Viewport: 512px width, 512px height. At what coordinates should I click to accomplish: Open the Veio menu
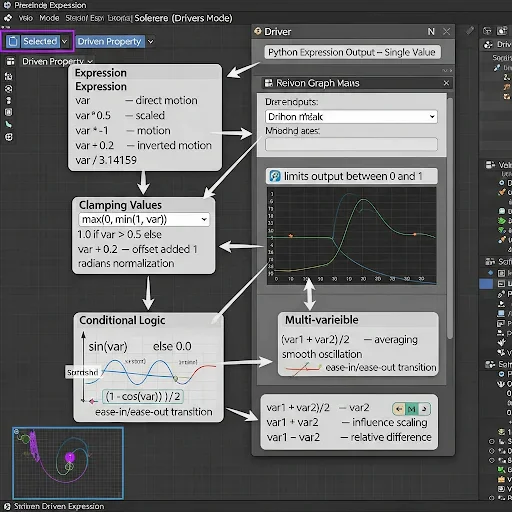click(26, 18)
